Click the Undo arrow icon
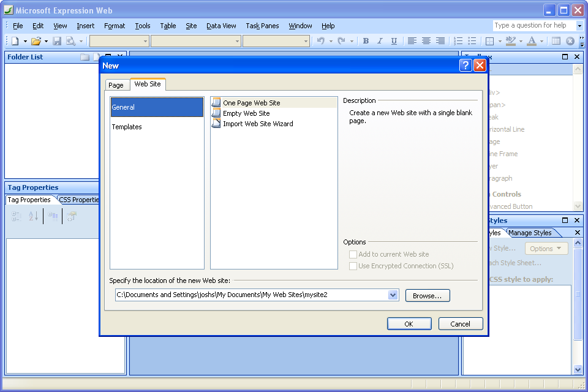 point(320,41)
